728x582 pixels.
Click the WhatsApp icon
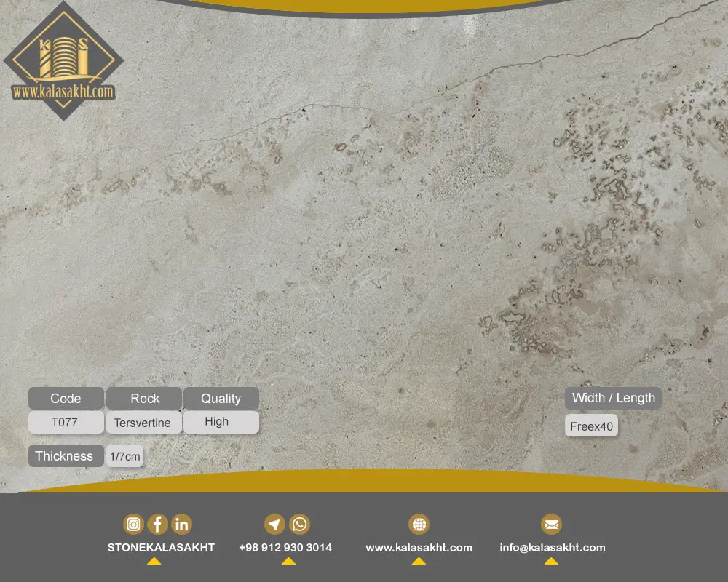[299, 525]
